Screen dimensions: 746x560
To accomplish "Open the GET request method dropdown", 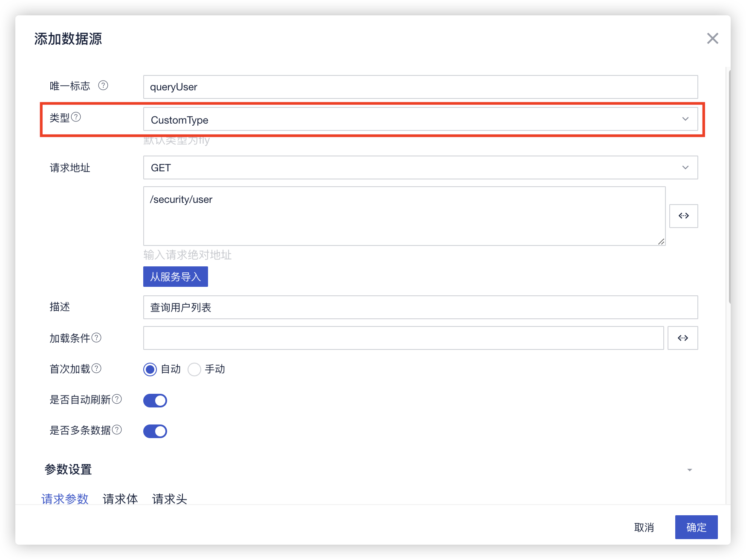I will pos(420,167).
